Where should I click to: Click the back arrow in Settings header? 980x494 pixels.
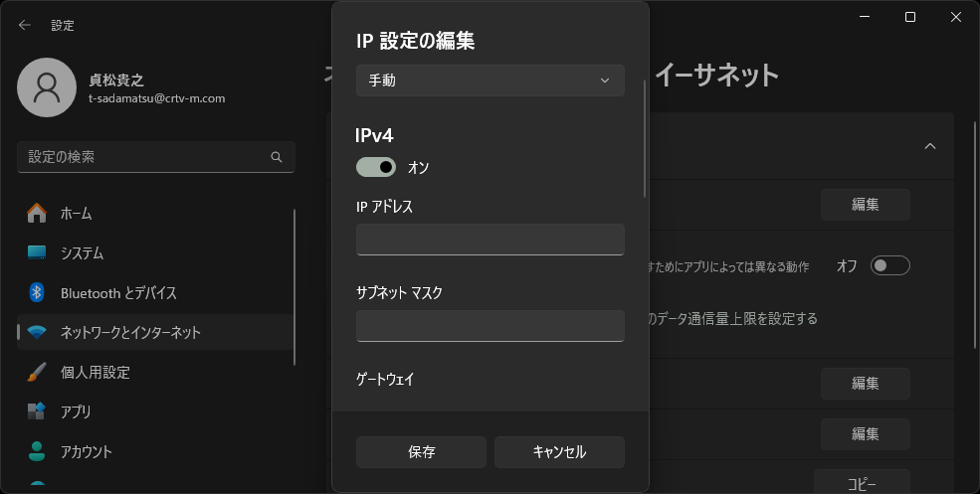(x=24, y=25)
